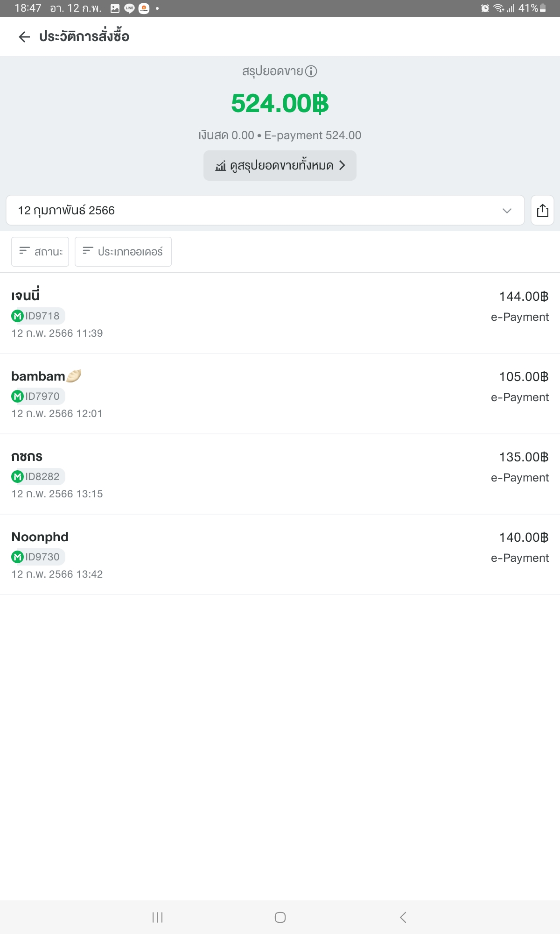
Task: Open bambam order worth 105.00฿
Action: [x=280, y=394]
